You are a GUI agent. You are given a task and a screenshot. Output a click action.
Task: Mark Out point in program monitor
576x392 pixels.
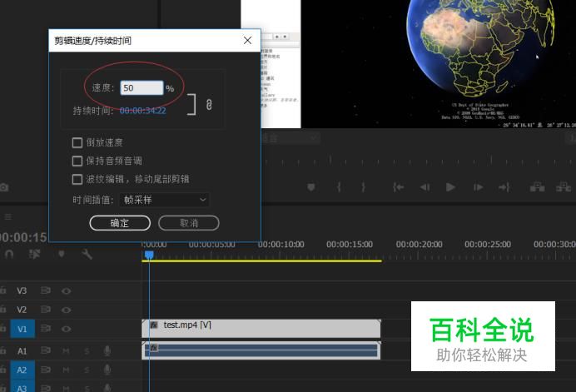point(363,187)
